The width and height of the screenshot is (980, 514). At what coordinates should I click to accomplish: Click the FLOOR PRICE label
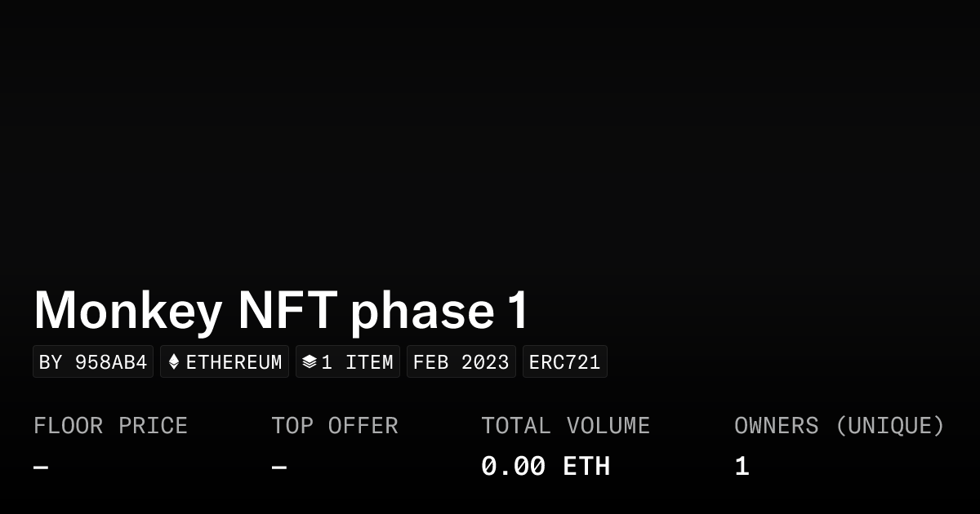[x=110, y=426]
